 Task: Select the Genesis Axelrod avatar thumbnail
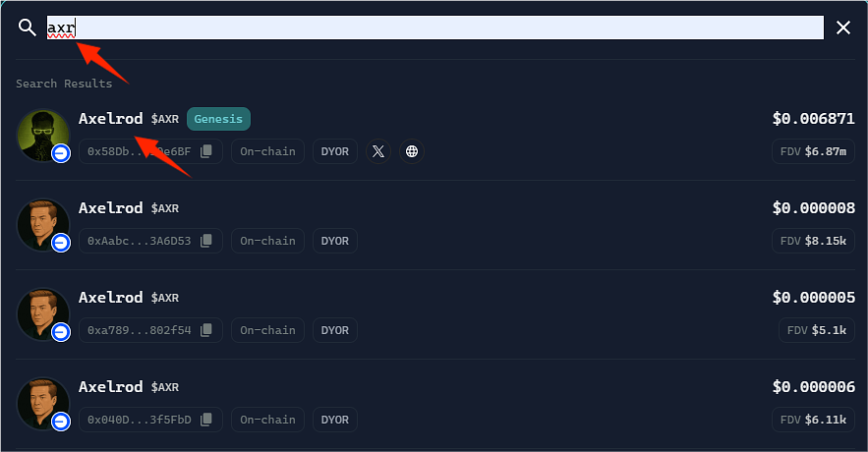click(x=43, y=135)
